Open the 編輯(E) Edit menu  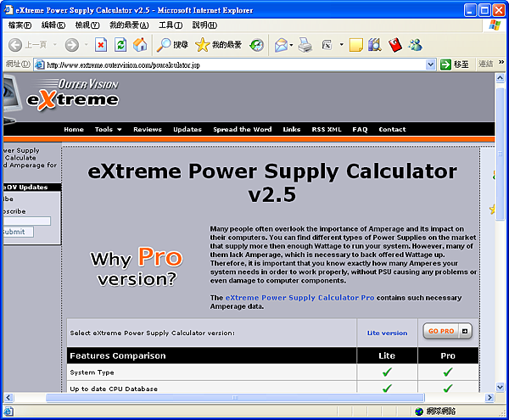(53, 25)
